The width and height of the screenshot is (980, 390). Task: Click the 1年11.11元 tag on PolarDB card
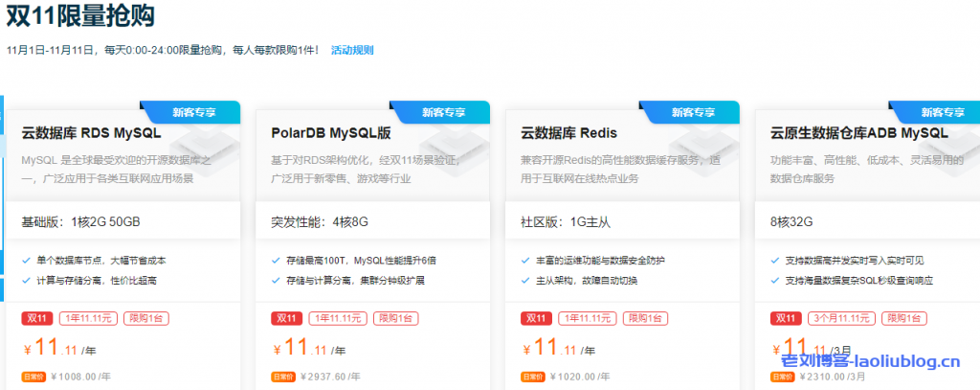(x=335, y=318)
